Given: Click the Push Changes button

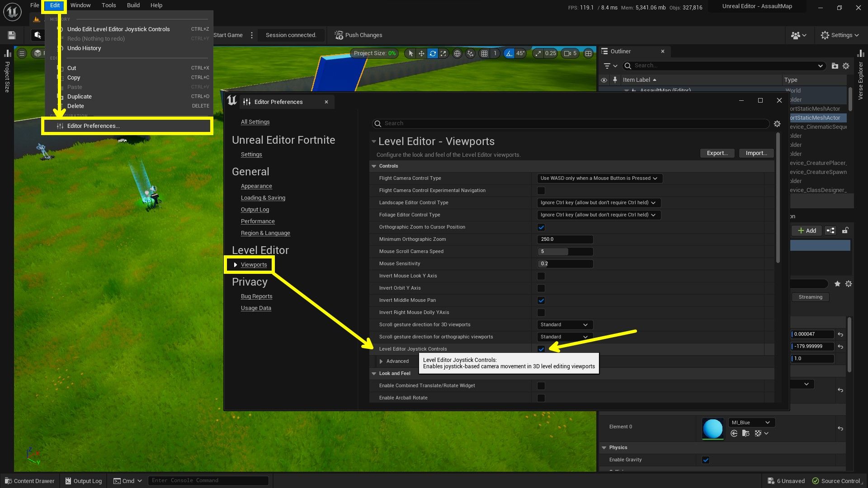Looking at the screenshot, I should tap(358, 35).
